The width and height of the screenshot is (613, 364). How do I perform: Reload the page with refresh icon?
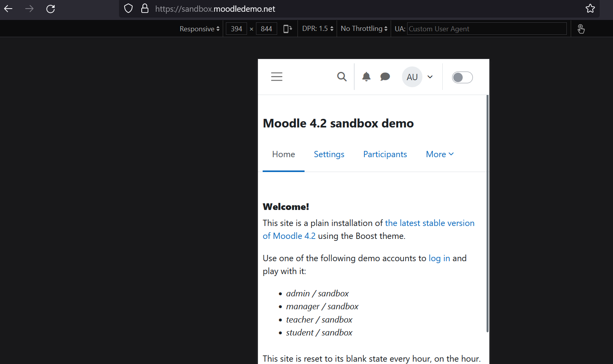[50, 9]
